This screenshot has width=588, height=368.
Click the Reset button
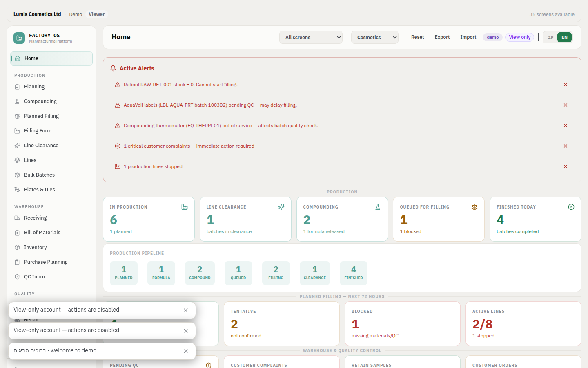click(x=417, y=37)
